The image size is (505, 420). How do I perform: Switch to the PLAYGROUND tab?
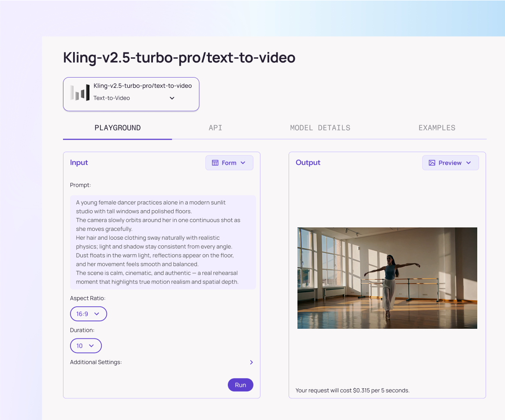pos(117,128)
